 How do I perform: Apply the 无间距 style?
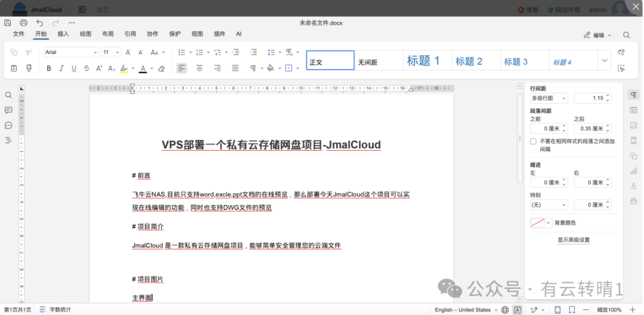[379, 61]
